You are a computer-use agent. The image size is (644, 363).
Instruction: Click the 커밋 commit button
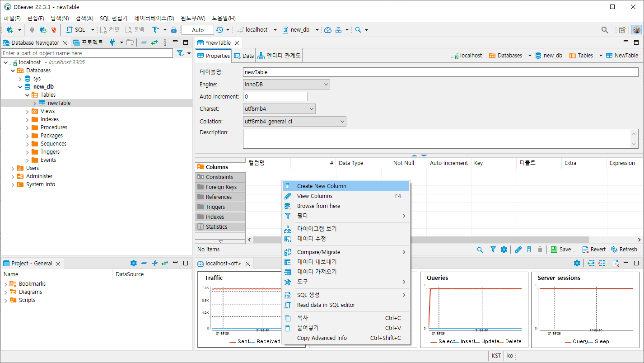click(x=110, y=30)
